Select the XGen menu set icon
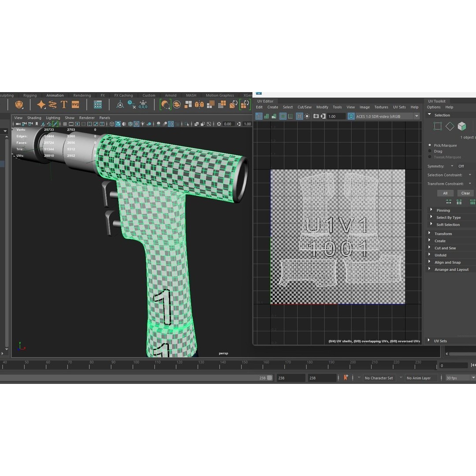 coord(247,95)
